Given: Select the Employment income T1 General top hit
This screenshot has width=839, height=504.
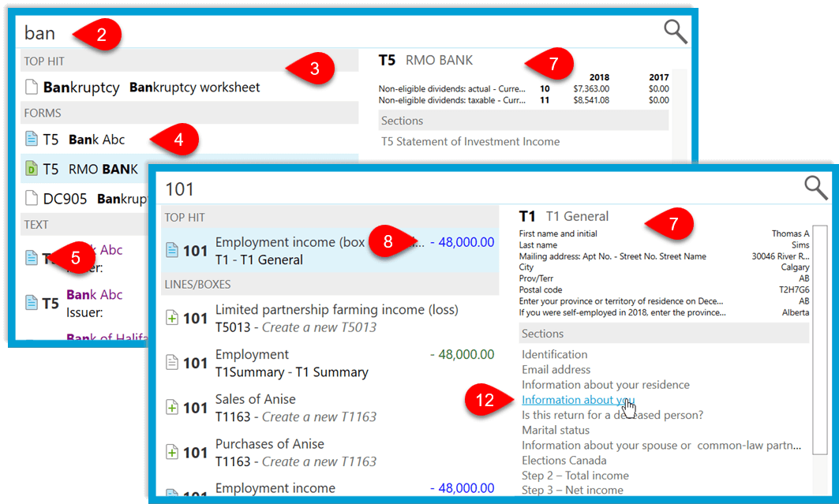Looking at the screenshot, I should [x=330, y=250].
